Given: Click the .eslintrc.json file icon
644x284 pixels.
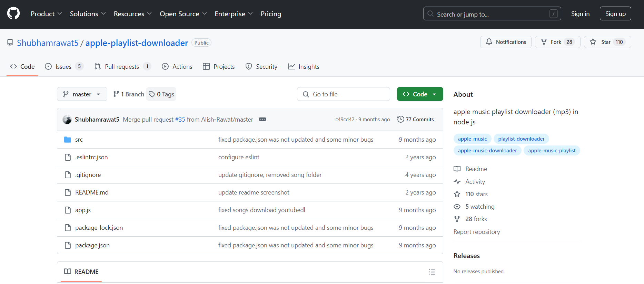Looking at the screenshot, I should [68, 157].
